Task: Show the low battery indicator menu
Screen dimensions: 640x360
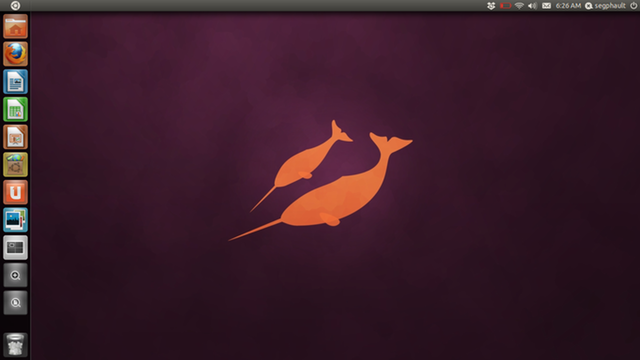Action: [505, 6]
